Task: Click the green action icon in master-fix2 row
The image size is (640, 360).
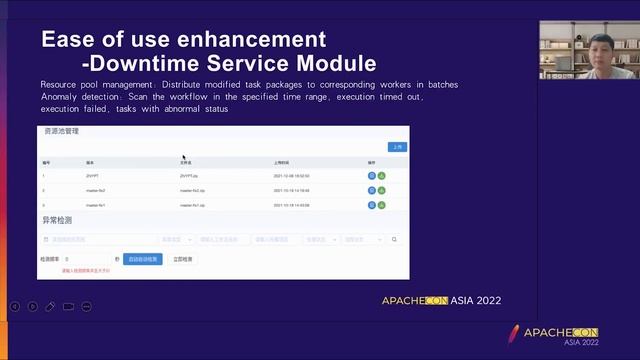Action: click(x=382, y=190)
